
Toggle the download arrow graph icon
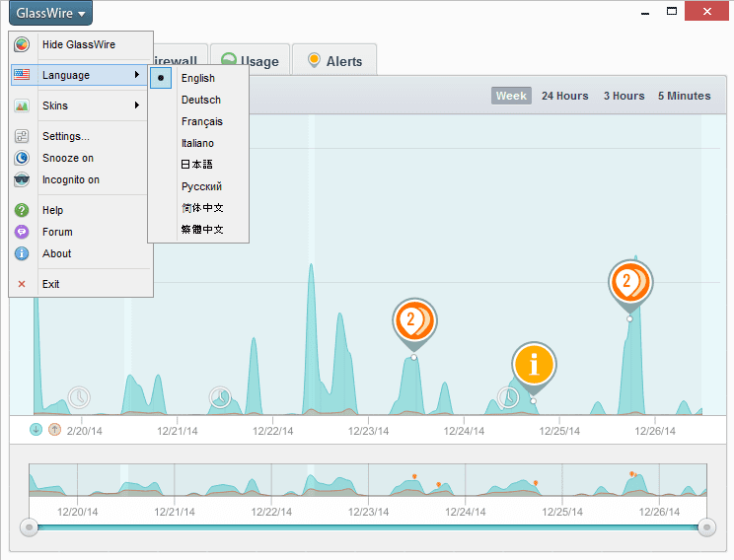click(36, 429)
